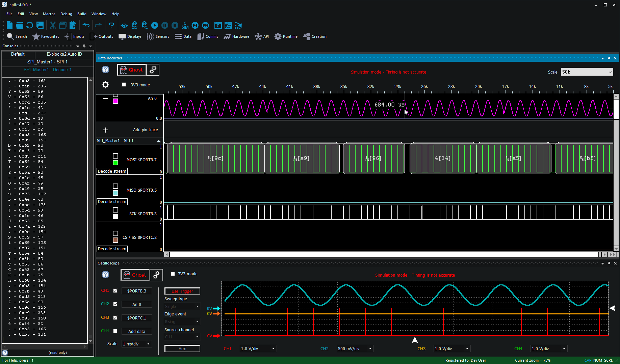Viewport: 620px width, 364px height.
Task: Click the Data Recorder help icon
Action: point(105,69)
